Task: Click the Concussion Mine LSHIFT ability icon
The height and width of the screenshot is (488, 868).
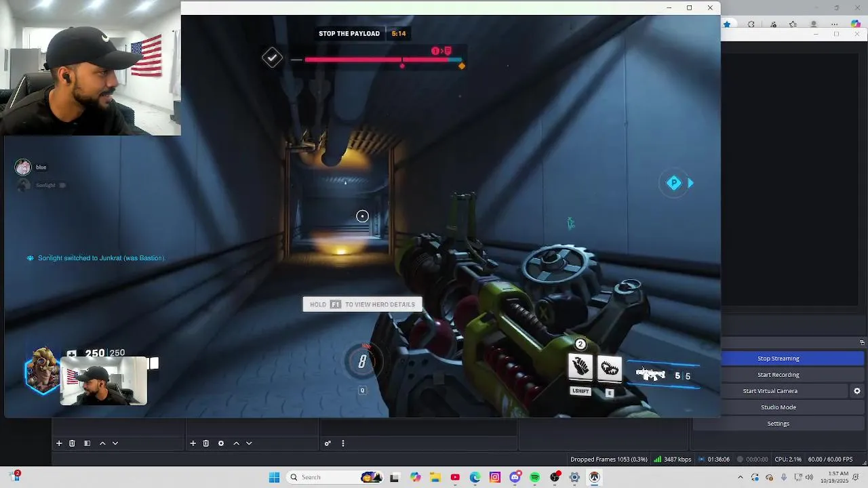Action: coord(580,368)
